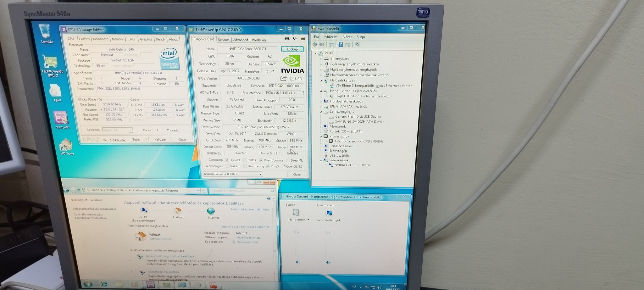The width and height of the screenshot is (644, 290).
Task: Select the TechPowerUp GPU-Z desktop shortcut
Action: 52,66
